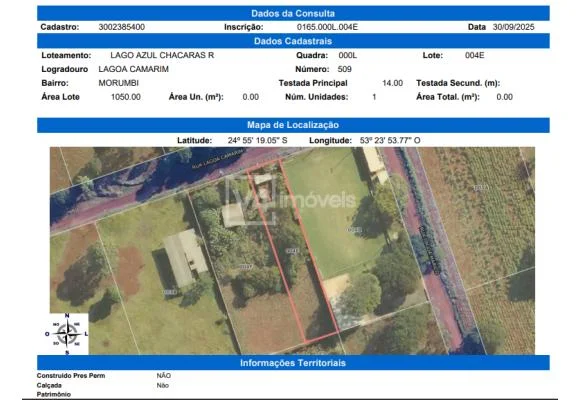Select the latitude value 24º 55' 19.05" S
Image resolution: width=580 pixels, height=400 pixels.
[x=257, y=141]
